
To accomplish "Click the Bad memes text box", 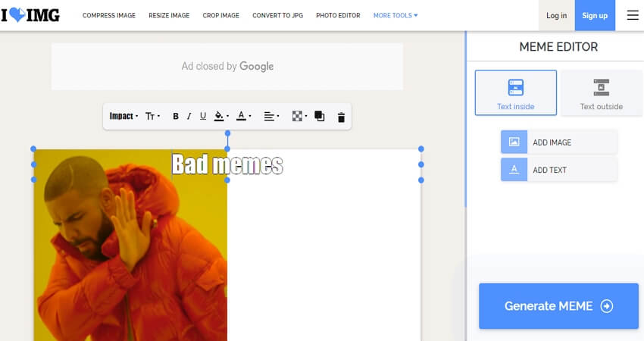I will pos(227,164).
